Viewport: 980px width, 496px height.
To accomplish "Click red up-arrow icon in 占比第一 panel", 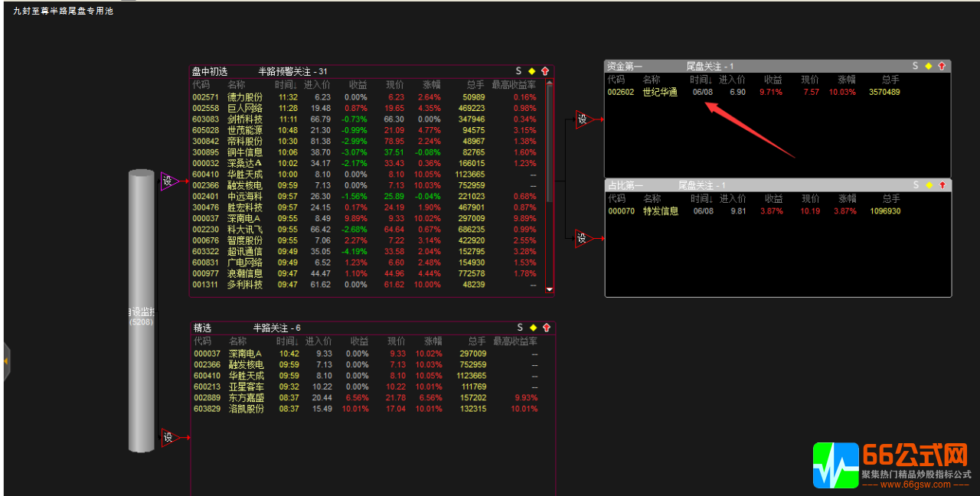I will point(942,185).
